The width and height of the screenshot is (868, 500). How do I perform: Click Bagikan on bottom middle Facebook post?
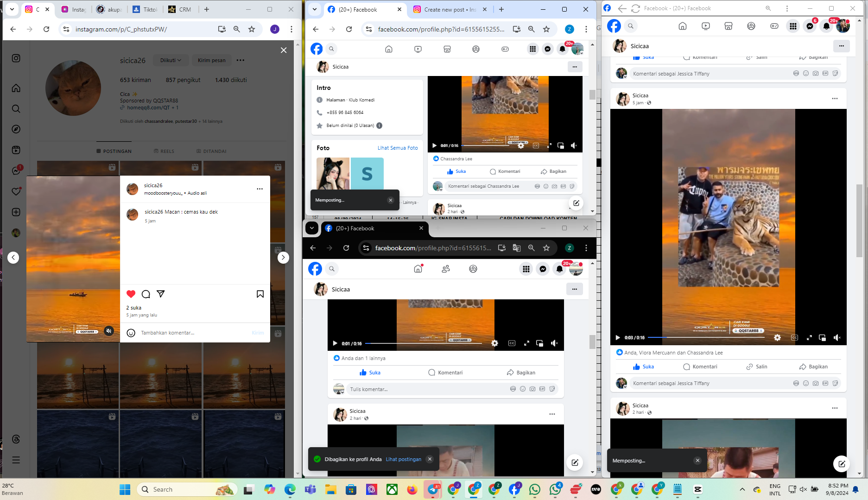pos(521,373)
